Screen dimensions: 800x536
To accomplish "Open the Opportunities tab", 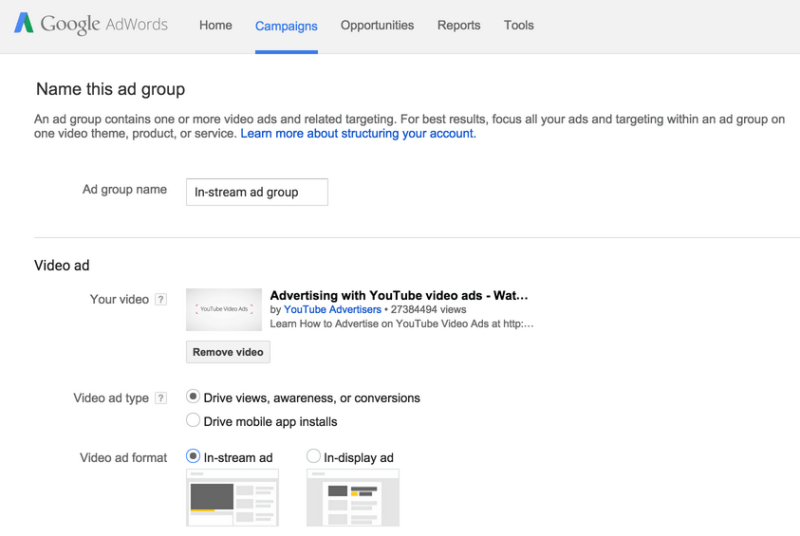I will click(377, 25).
